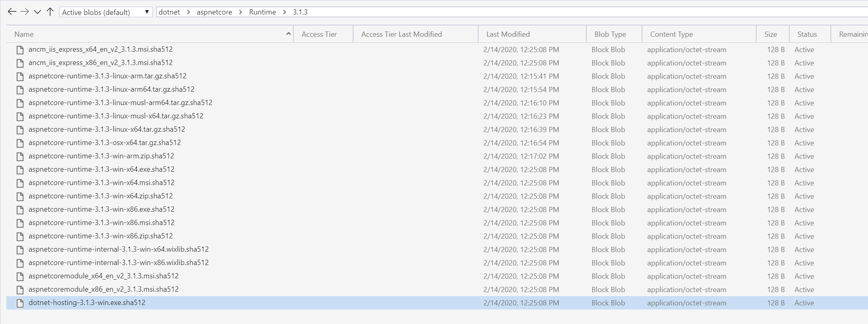The image size is (868, 324).
Task: Sort by Blob Type column header
Action: tap(610, 34)
